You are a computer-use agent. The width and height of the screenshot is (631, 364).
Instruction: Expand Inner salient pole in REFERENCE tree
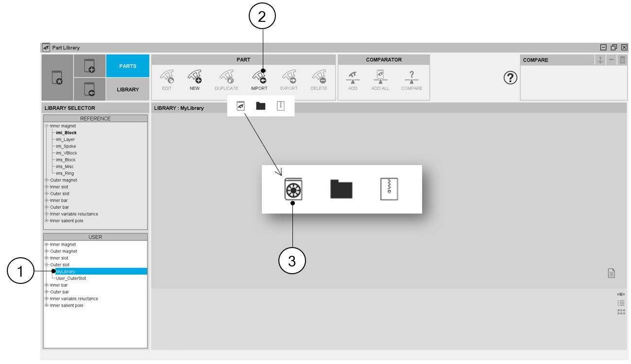(47, 221)
